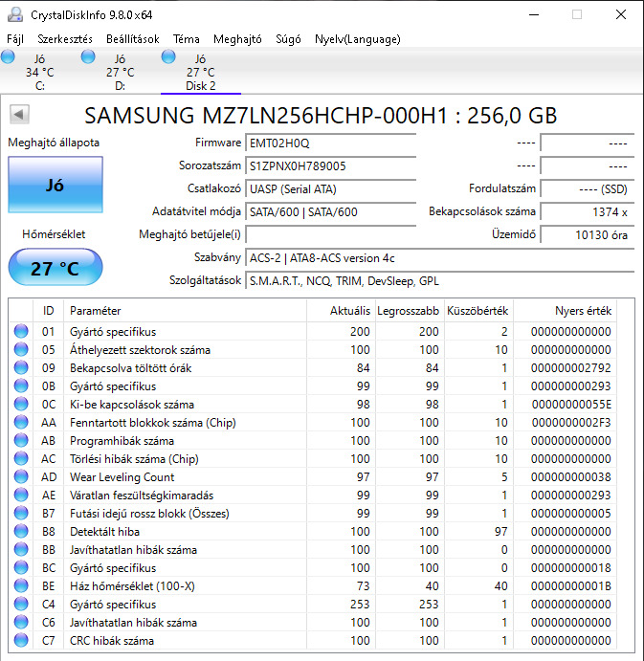Click the S.M.A.R.T. features field
Image resolution: width=644 pixels, height=661 pixels.
click(440, 280)
